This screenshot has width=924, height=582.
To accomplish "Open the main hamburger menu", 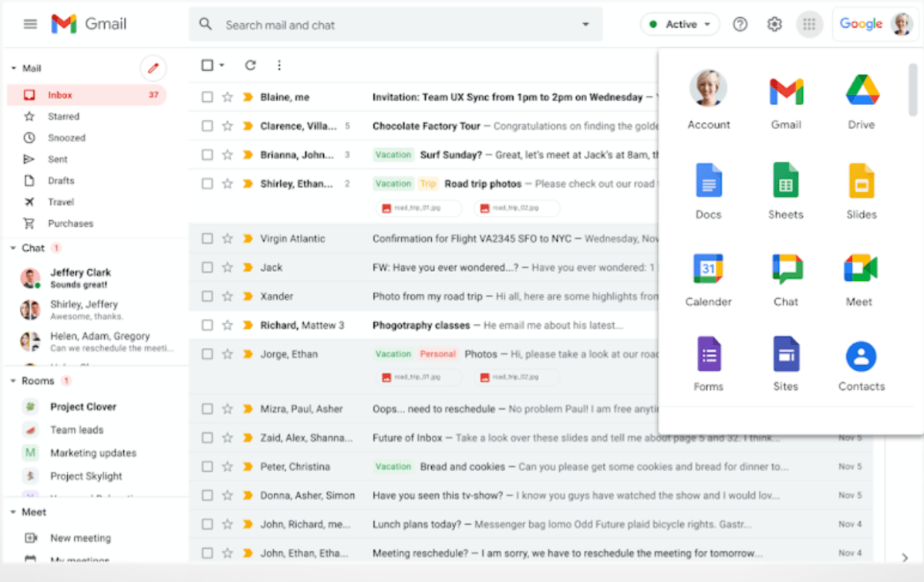I will [x=29, y=24].
